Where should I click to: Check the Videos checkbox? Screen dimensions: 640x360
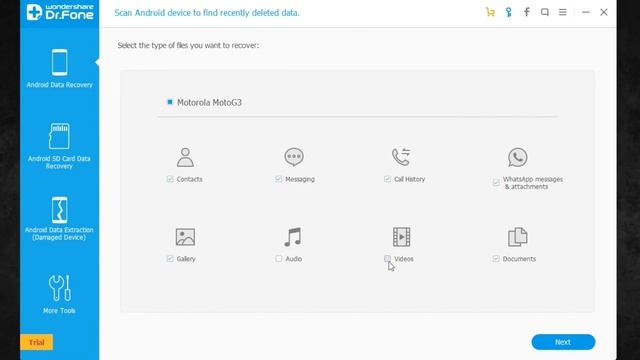tap(387, 259)
